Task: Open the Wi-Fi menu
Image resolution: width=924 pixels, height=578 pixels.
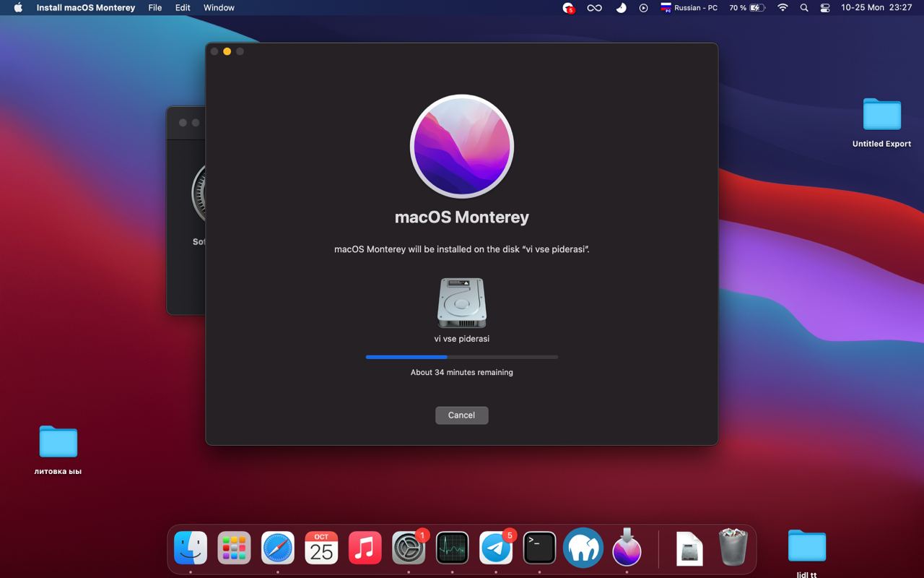Action: 783,8
